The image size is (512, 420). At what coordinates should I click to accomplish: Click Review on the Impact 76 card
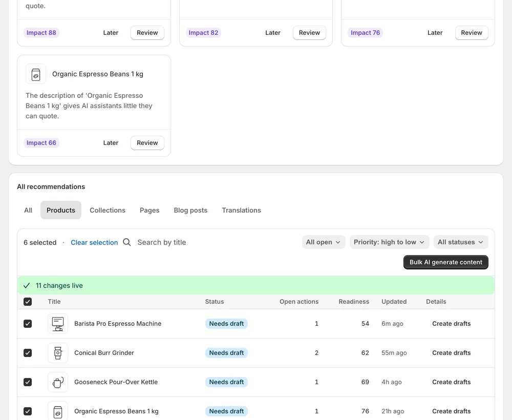(472, 33)
